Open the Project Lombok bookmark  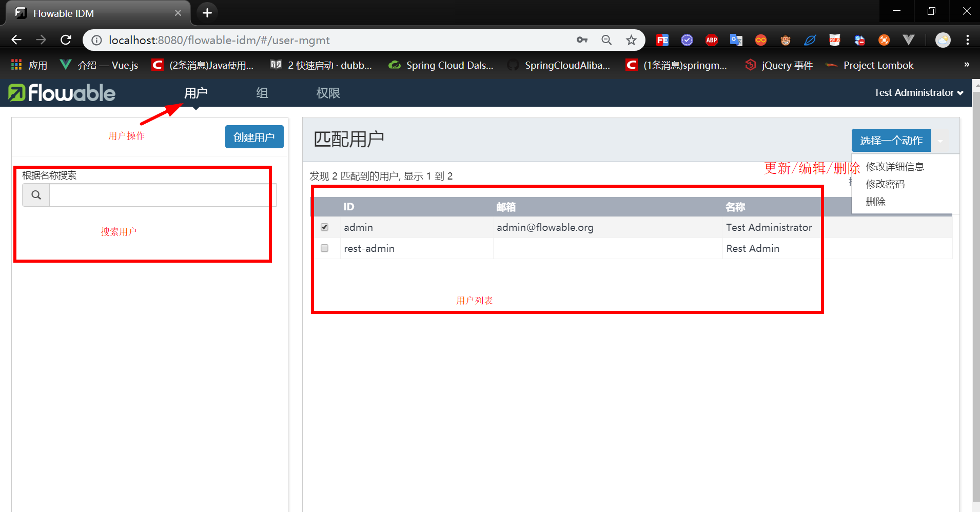click(870, 65)
